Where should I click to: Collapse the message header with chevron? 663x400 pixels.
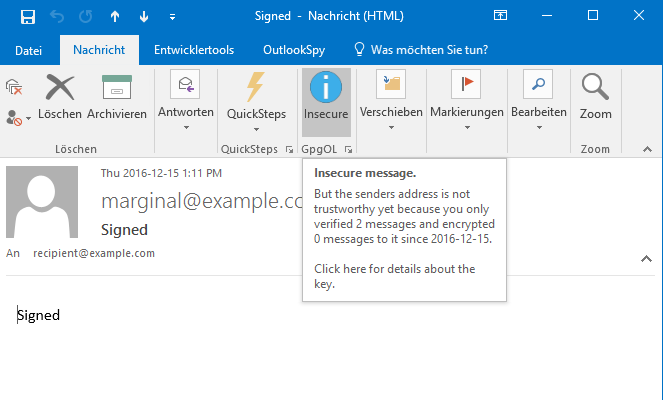coord(644,259)
